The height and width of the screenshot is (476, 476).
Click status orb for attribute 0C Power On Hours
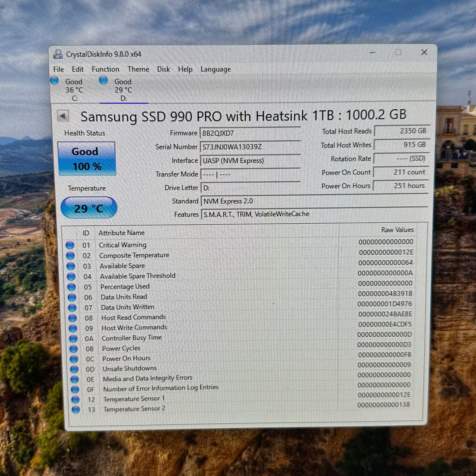[74, 359]
